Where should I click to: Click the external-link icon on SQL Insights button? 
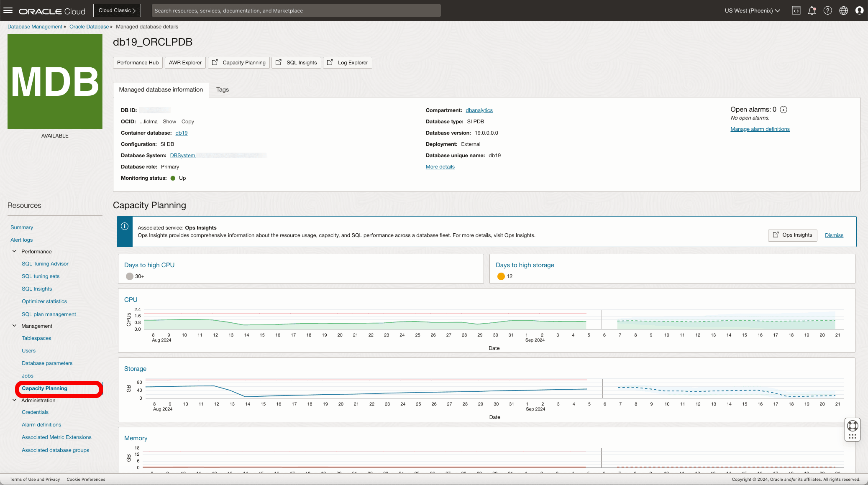279,62
